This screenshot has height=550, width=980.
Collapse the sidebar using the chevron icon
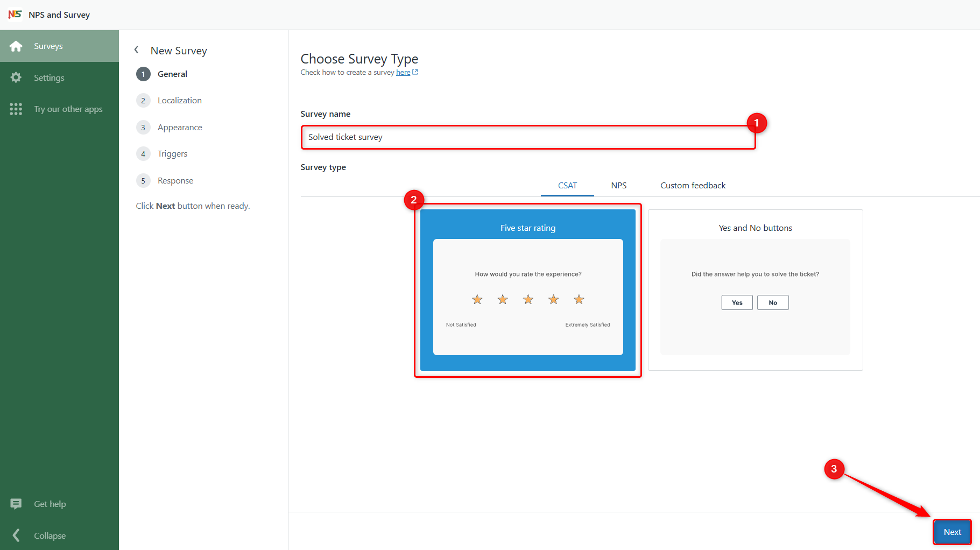16,535
